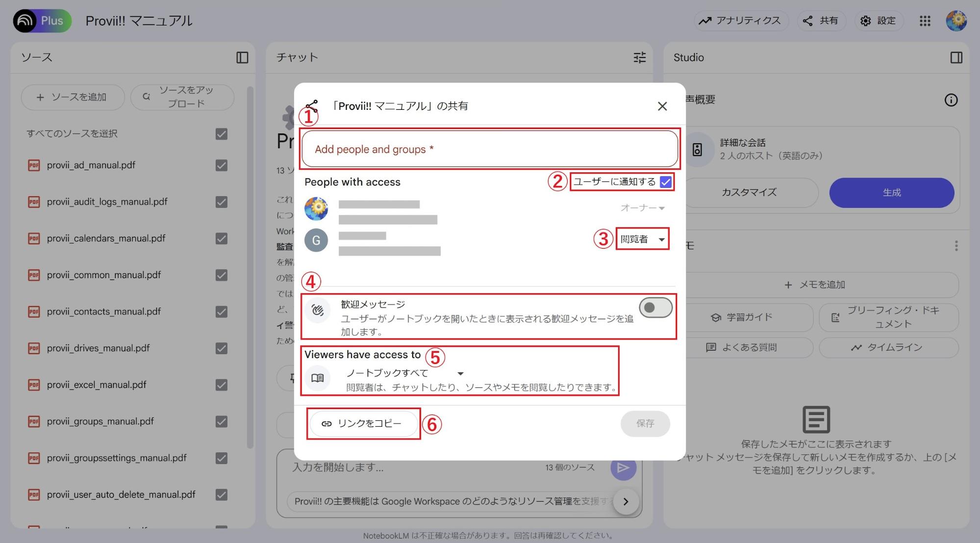
Task: Click the sources list scrollbar
Action: pos(250,267)
